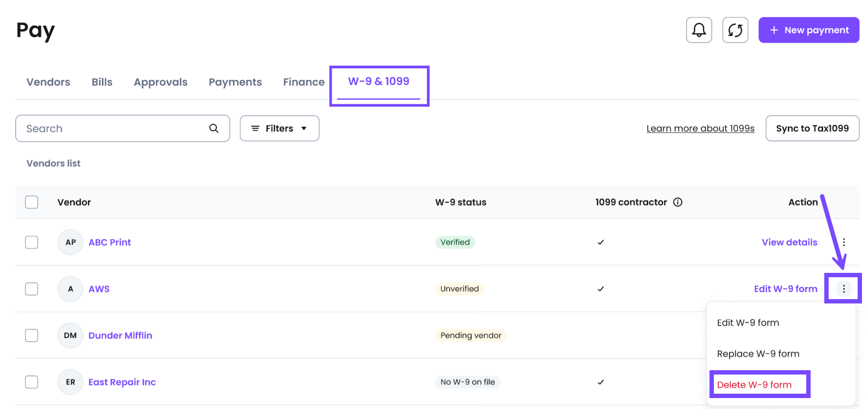
Task: Check the ABC Print row checkbox
Action: pos(32,242)
